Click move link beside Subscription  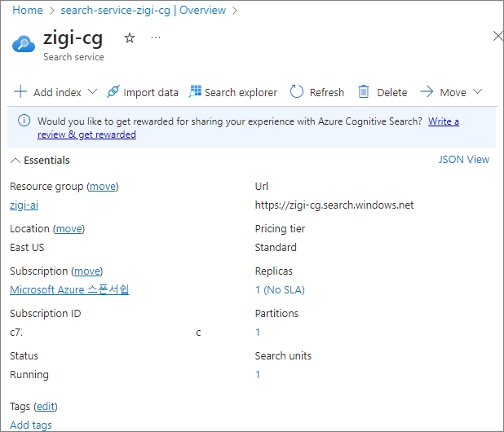tap(87, 271)
